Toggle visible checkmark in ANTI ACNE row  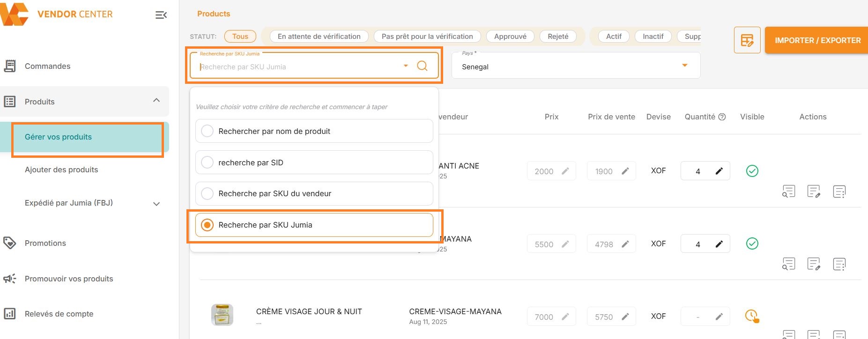(x=752, y=171)
